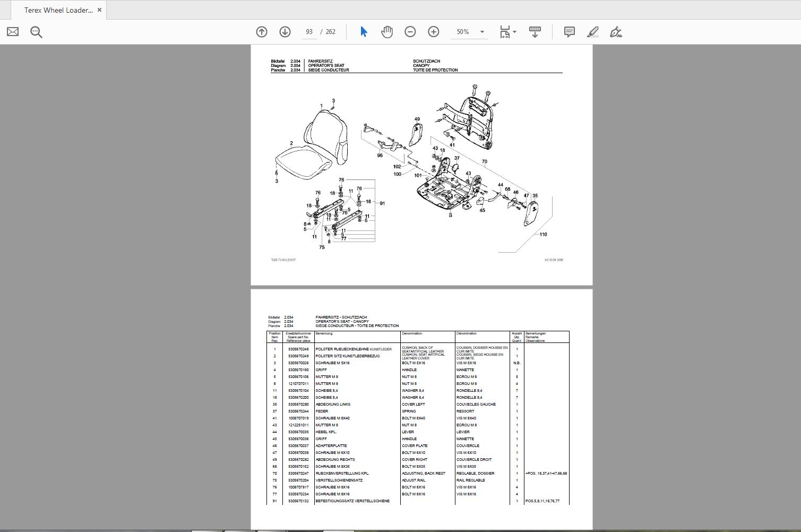Click 'FEDER' in the Benennung column
Viewport: 801px width, 532px height.
point(322,411)
